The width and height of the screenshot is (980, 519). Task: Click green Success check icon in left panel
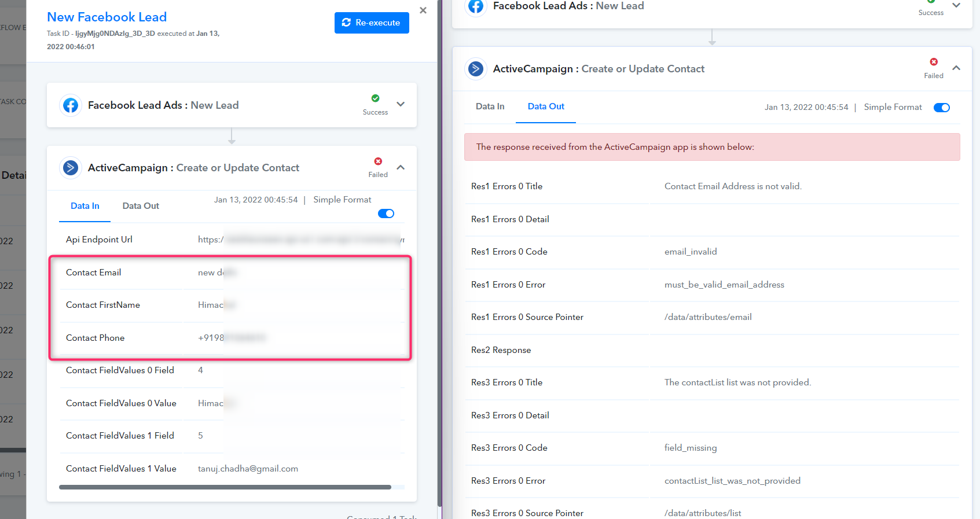375,98
